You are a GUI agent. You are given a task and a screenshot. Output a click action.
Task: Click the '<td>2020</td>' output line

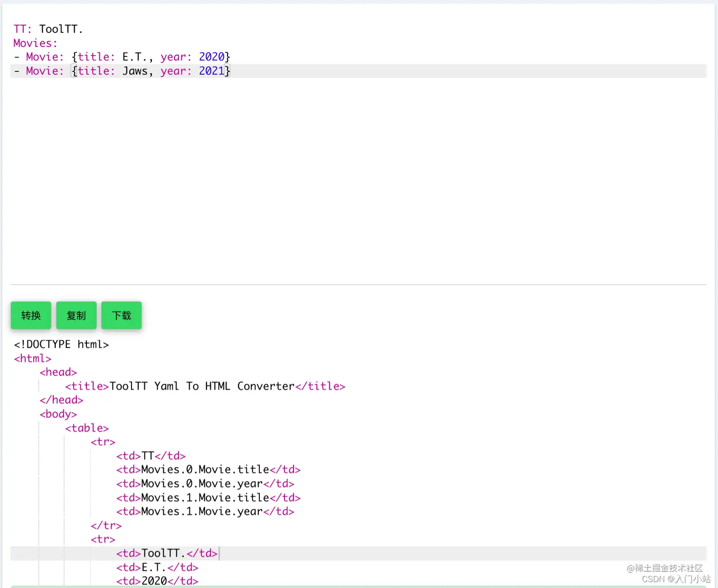click(x=157, y=581)
